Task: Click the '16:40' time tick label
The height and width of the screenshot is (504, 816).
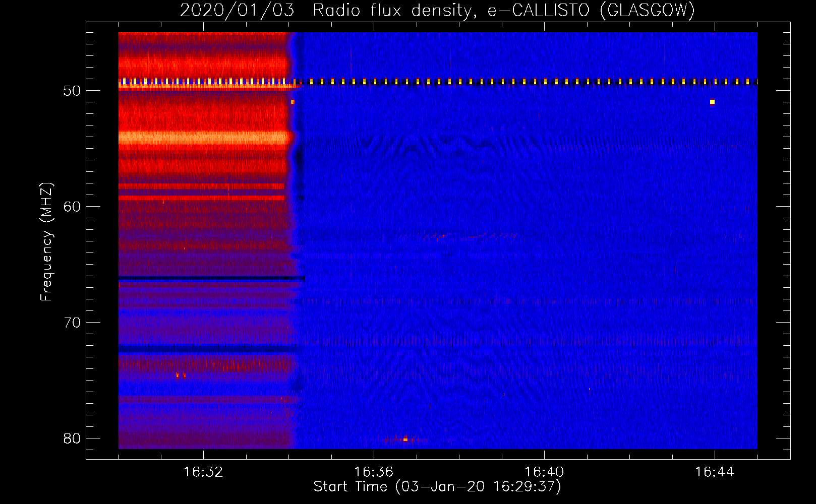Action: pyautogui.click(x=544, y=472)
